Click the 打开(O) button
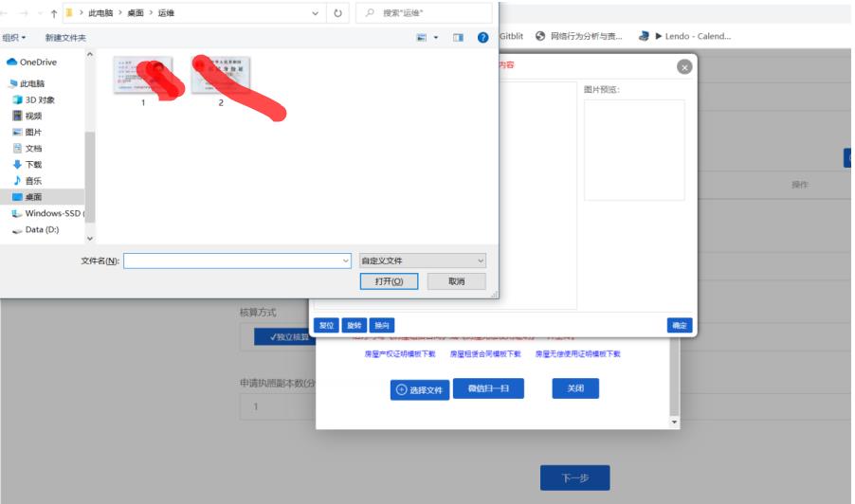 point(389,281)
